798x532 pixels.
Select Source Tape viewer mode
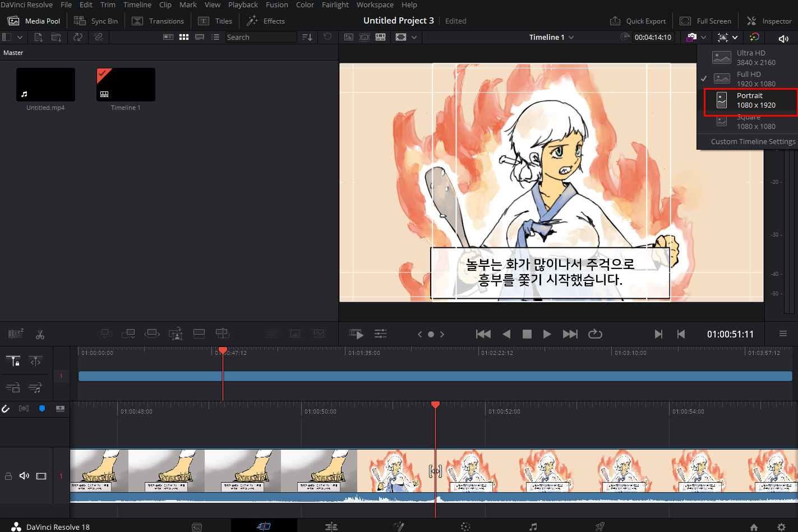point(365,37)
